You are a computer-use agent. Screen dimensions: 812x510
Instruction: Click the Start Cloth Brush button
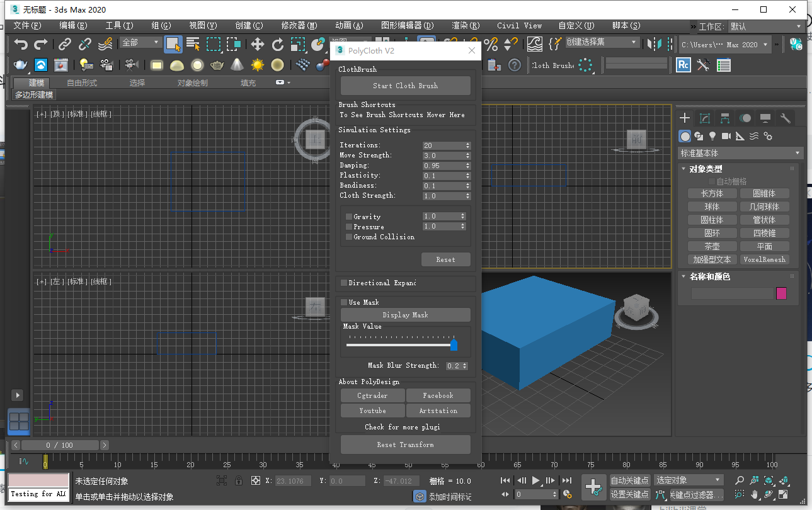pyautogui.click(x=405, y=86)
